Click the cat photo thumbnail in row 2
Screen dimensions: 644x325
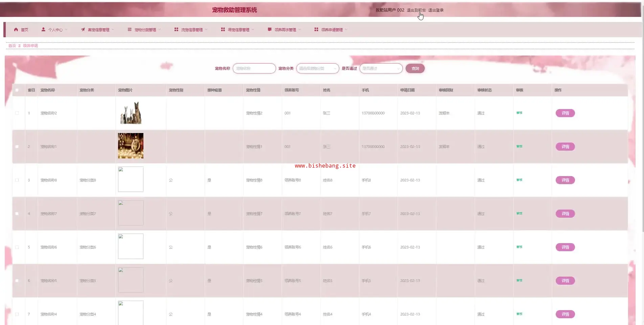pyautogui.click(x=131, y=146)
